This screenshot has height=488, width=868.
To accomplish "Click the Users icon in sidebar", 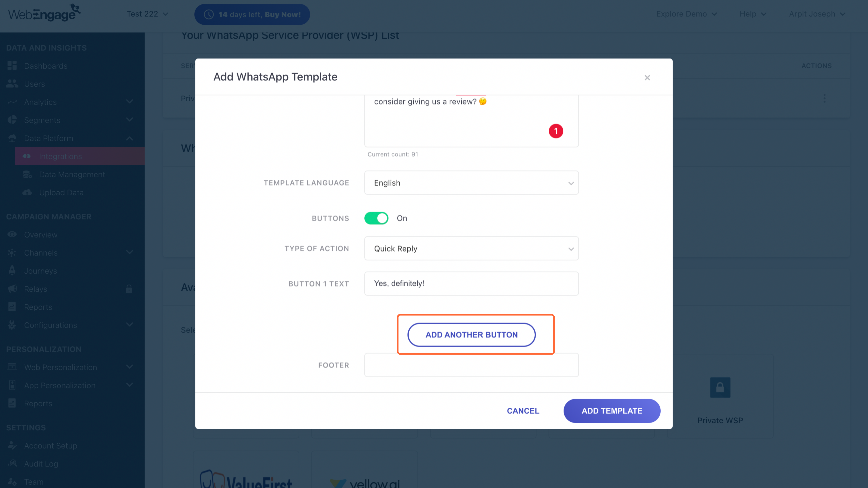I will (x=12, y=84).
